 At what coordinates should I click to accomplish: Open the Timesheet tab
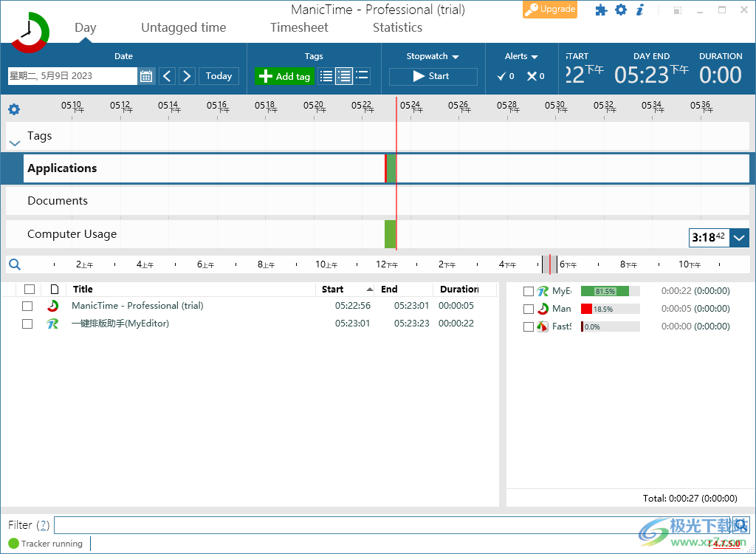click(x=299, y=28)
